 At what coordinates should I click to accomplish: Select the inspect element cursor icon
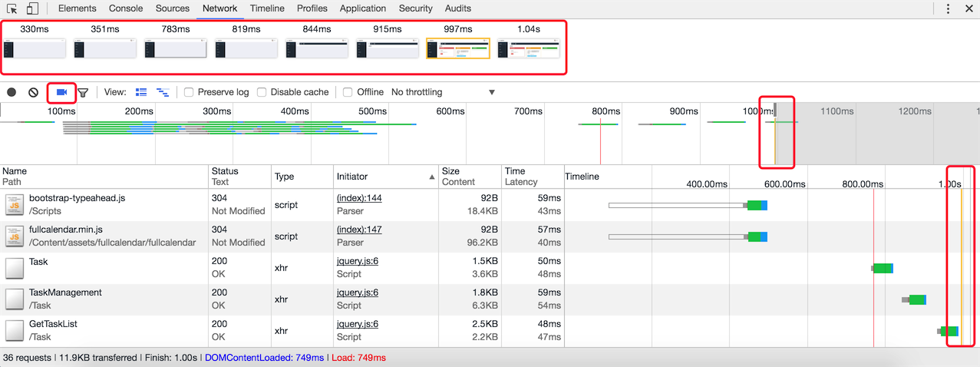point(12,9)
